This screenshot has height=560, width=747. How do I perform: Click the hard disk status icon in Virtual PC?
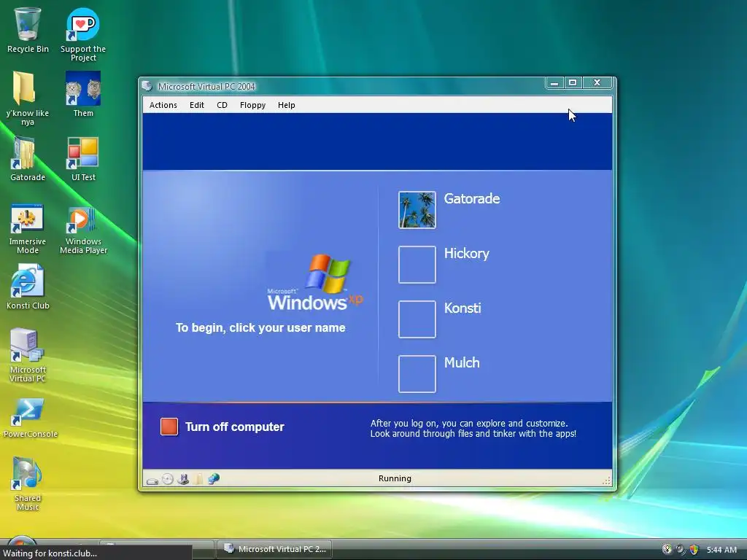click(152, 481)
